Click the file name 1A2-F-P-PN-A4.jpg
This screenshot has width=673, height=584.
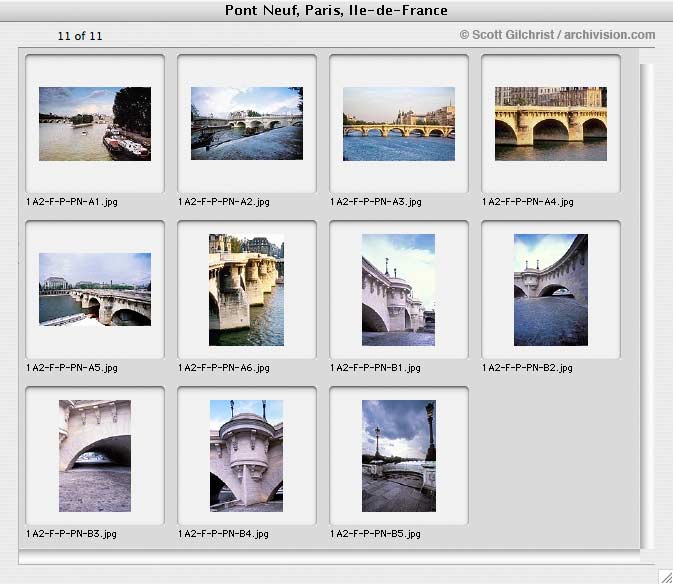527,202
